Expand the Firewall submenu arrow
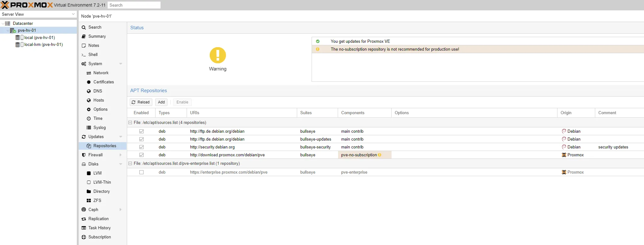This screenshot has height=245, width=644. [x=121, y=155]
